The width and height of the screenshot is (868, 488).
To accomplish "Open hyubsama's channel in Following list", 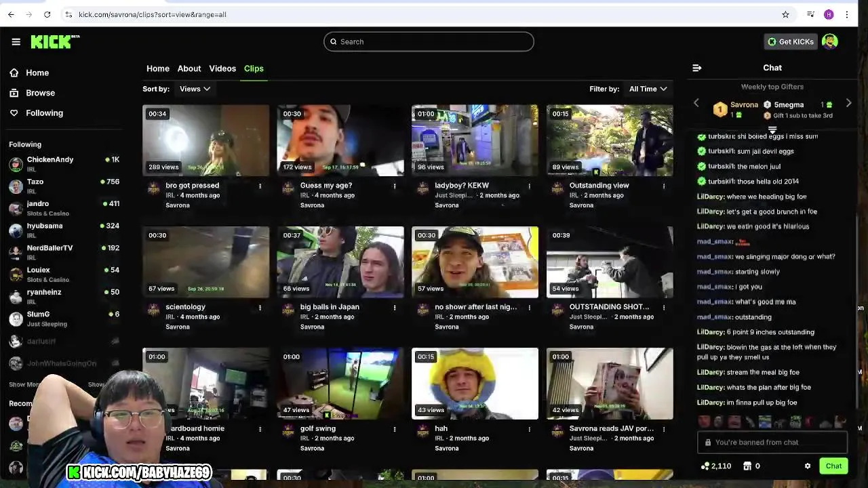I will pos(64,230).
